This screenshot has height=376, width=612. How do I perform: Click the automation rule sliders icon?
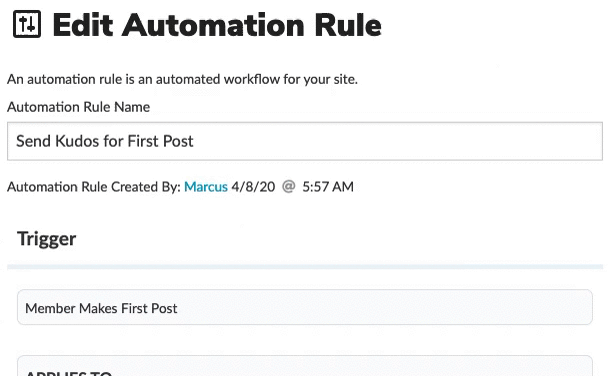pyautogui.click(x=27, y=24)
